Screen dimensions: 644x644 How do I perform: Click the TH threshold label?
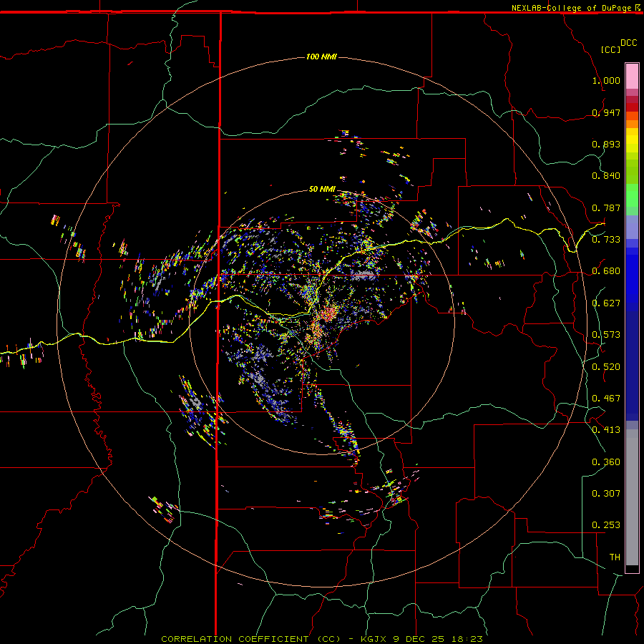[615, 557]
